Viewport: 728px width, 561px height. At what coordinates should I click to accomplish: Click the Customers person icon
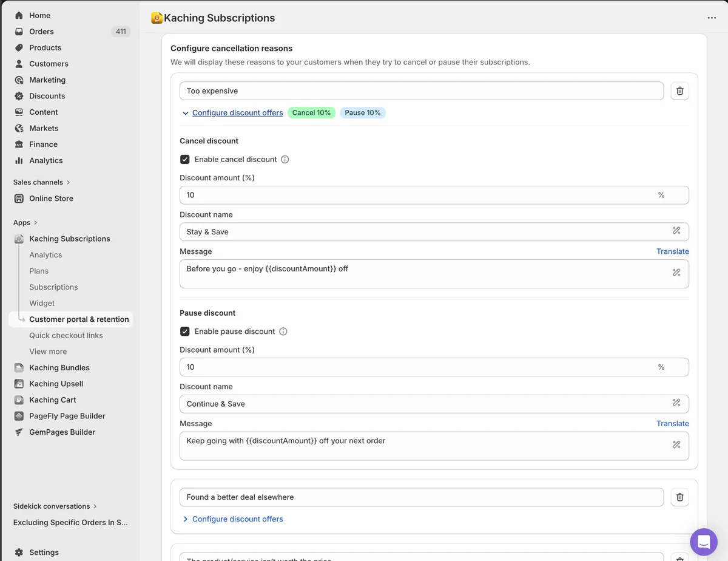[x=19, y=64]
